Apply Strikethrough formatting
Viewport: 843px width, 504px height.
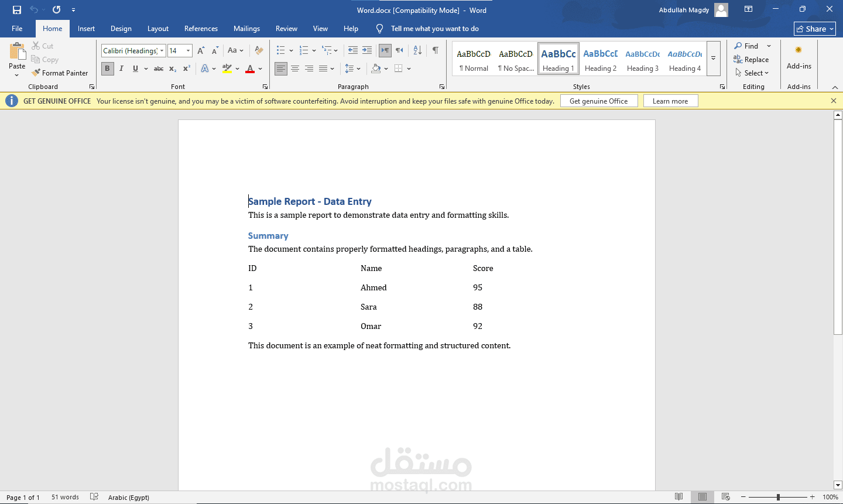[x=159, y=68]
